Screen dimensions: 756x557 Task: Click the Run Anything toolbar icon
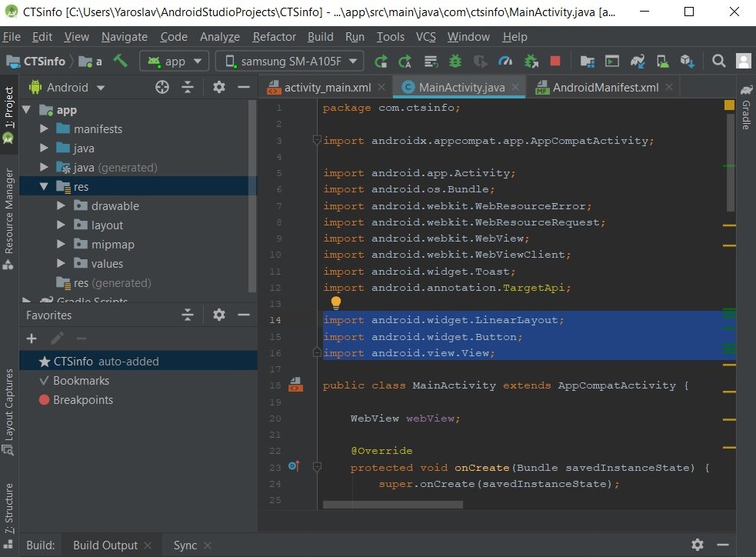tap(612, 62)
